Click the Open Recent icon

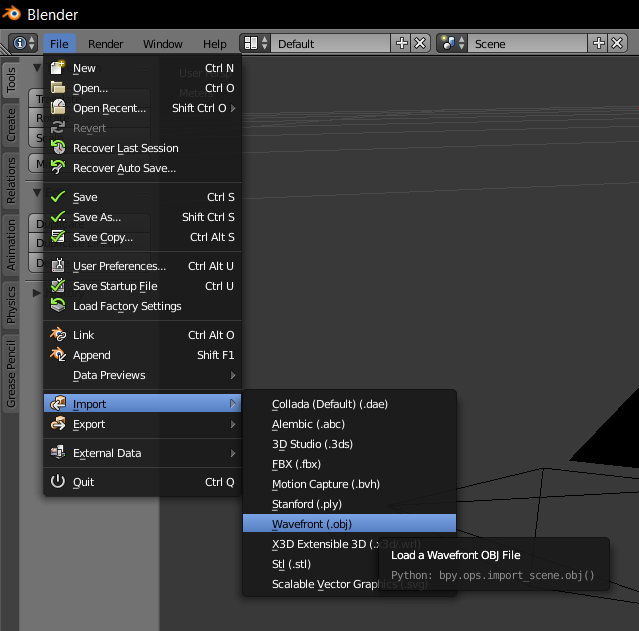coord(57,108)
